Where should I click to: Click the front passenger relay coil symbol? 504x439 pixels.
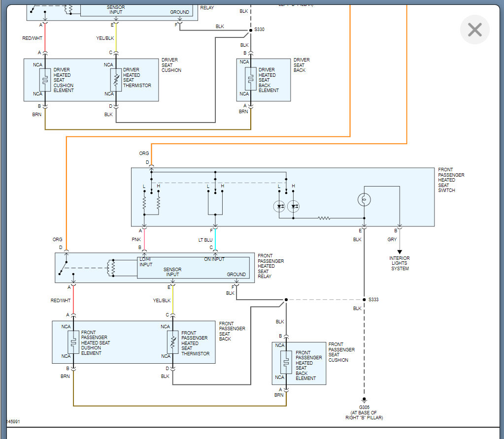coord(112,268)
